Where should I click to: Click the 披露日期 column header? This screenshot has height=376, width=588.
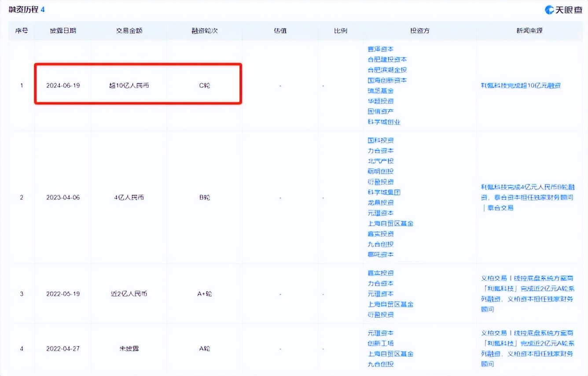click(63, 31)
